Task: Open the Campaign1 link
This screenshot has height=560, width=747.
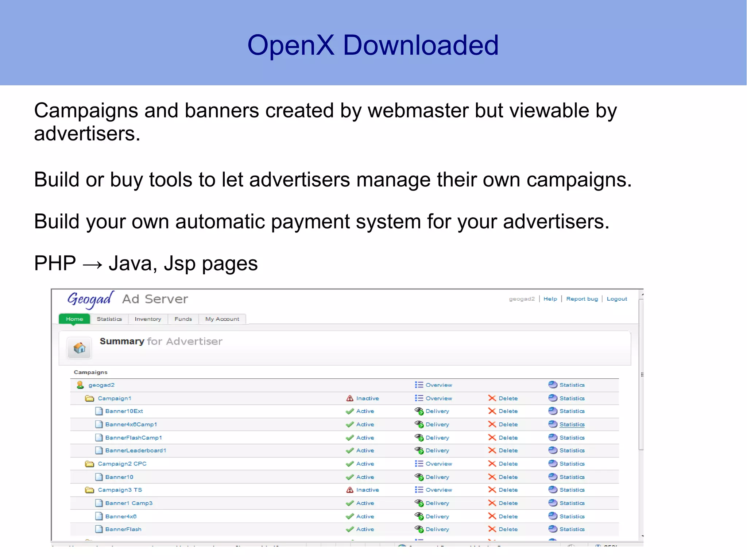Action: (115, 398)
